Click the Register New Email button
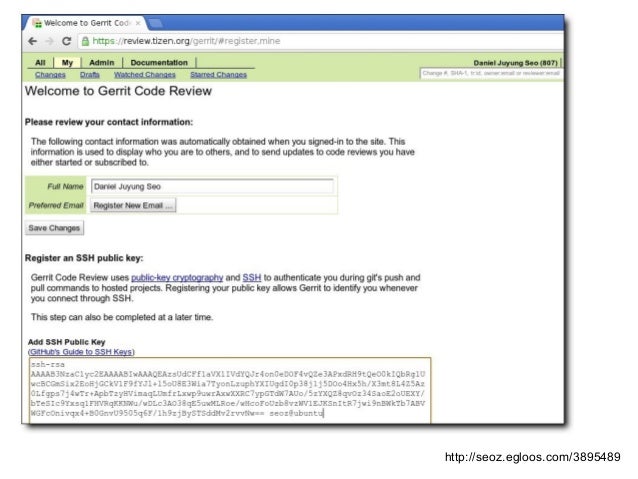Image resolution: width=638 pixels, height=479 pixels. (x=133, y=206)
